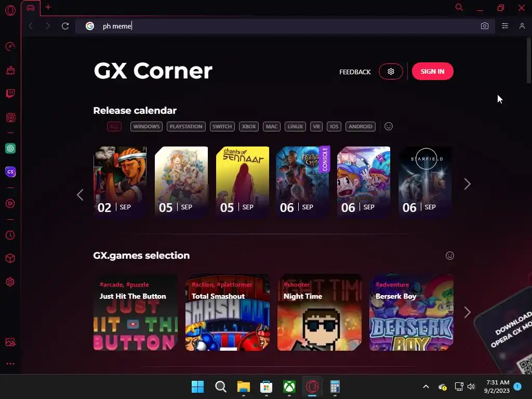Image resolution: width=532 pixels, height=399 pixels.
Task: Open Xbox app from taskbar
Action: click(x=289, y=387)
